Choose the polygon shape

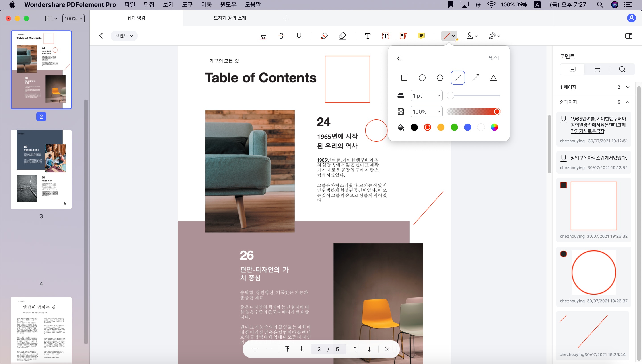click(440, 78)
